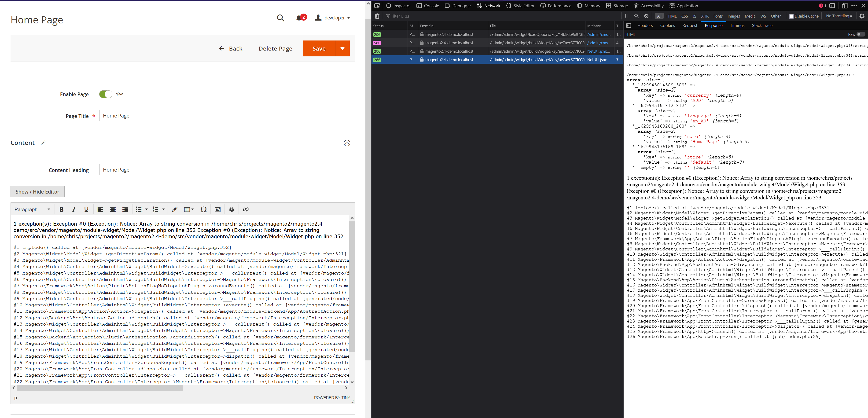Open the Save button dropdown arrow
The height and width of the screenshot is (418, 868).
342,48
